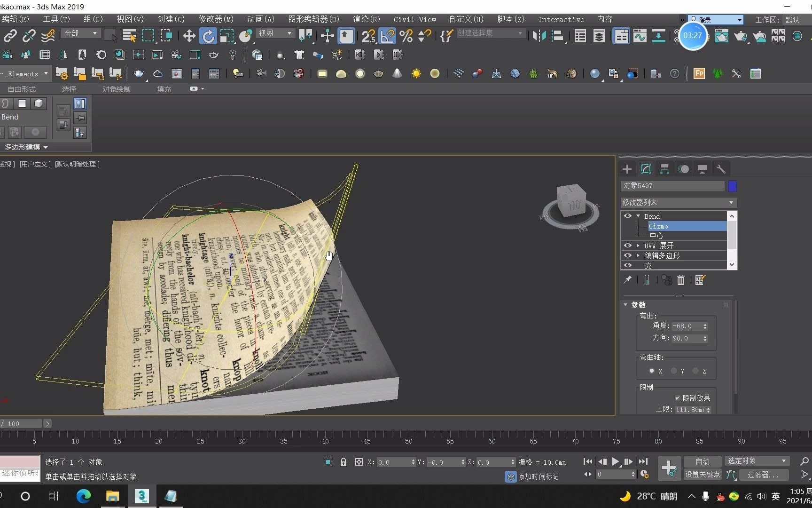Open the Utilities wrench panel
812x508 pixels.
(x=721, y=169)
